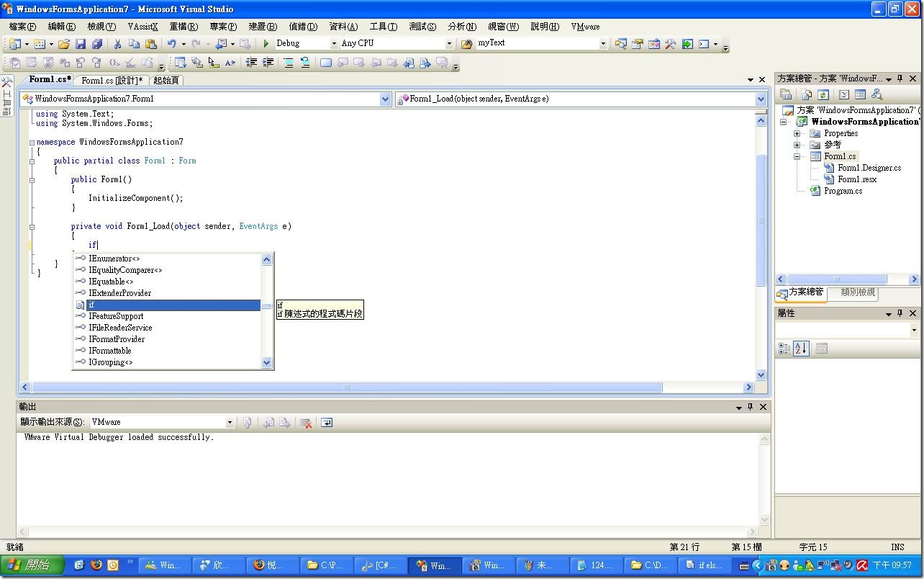Toggle auto-hide pin of 方案總管 panel

tap(900, 78)
